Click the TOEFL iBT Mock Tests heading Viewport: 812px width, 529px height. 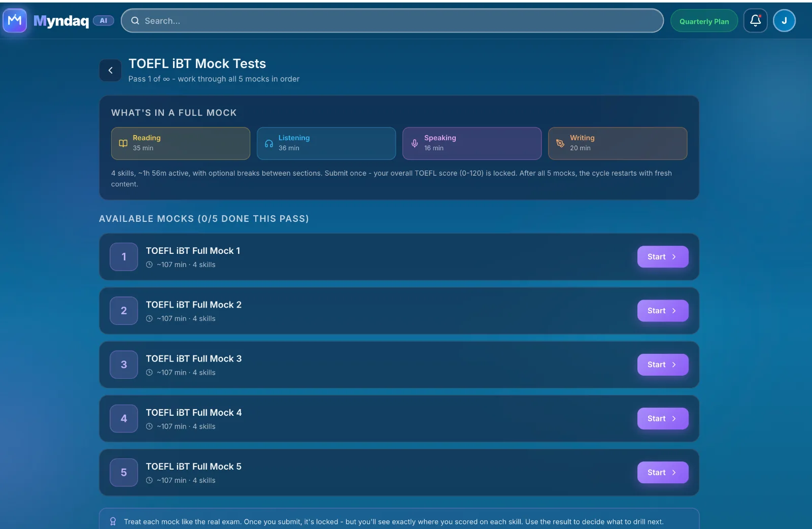(x=197, y=63)
